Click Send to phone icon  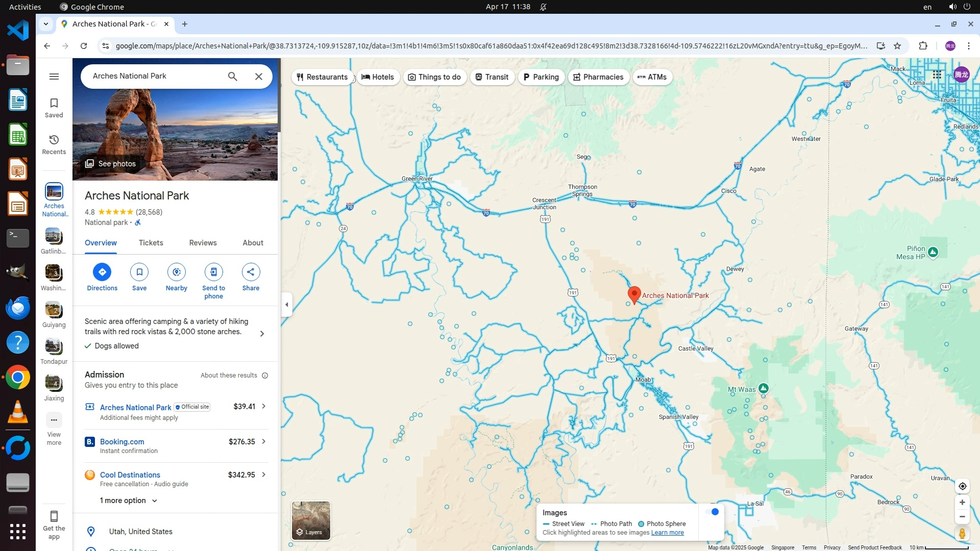pyautogui.click(x=213, y=272)
